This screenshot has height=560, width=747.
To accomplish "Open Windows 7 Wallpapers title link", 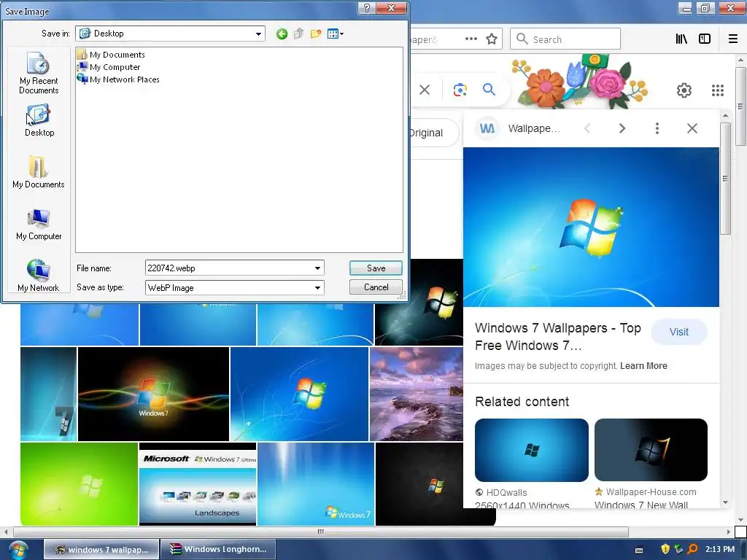I will pyautogui.click(x=558, y=337).
